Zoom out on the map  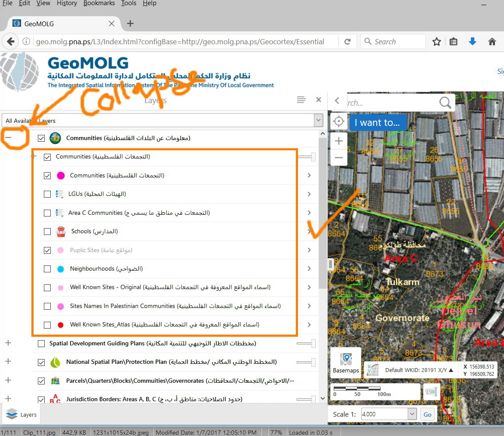click(x=338, y=158)
